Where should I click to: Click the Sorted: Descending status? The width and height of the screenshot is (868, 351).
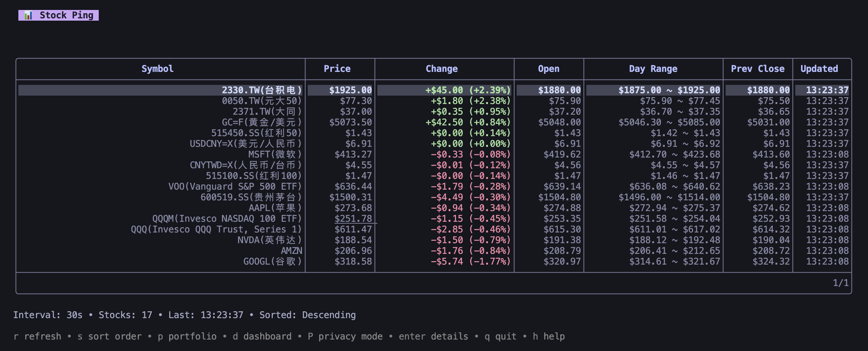pyautogui.click(x=308, y=315)
